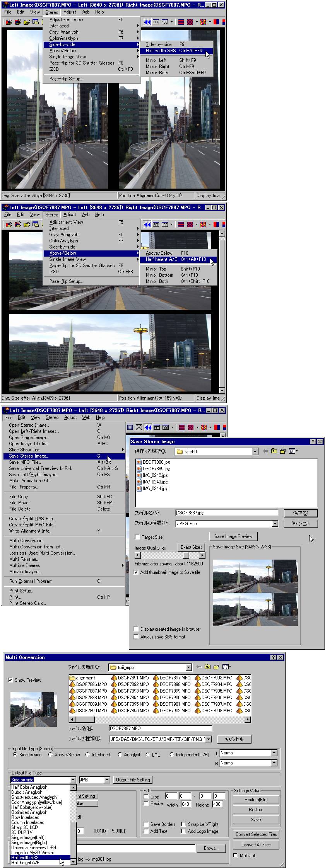Open the view menu icon in Multi Conversion dialog
Screen dimensions: 325x868
(226, 667)
